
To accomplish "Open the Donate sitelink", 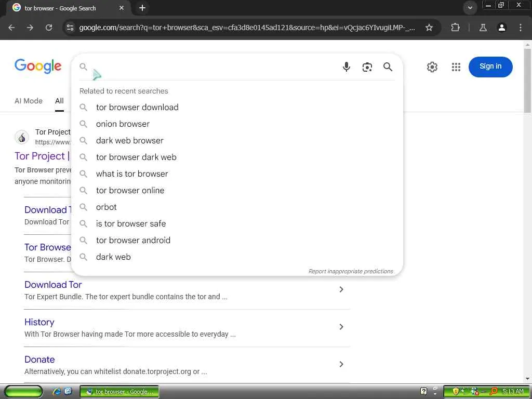I will (39, 360).
